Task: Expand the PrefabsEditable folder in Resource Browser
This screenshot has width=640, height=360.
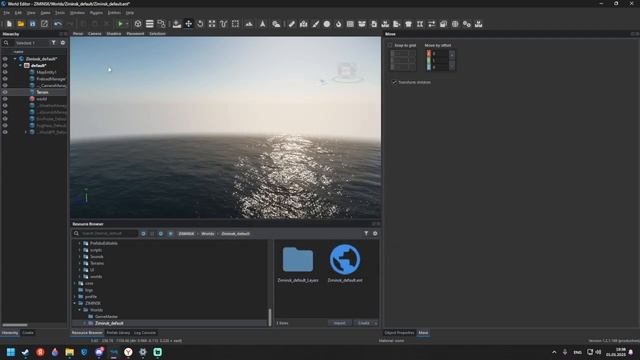Action: (x=80, y=243)
